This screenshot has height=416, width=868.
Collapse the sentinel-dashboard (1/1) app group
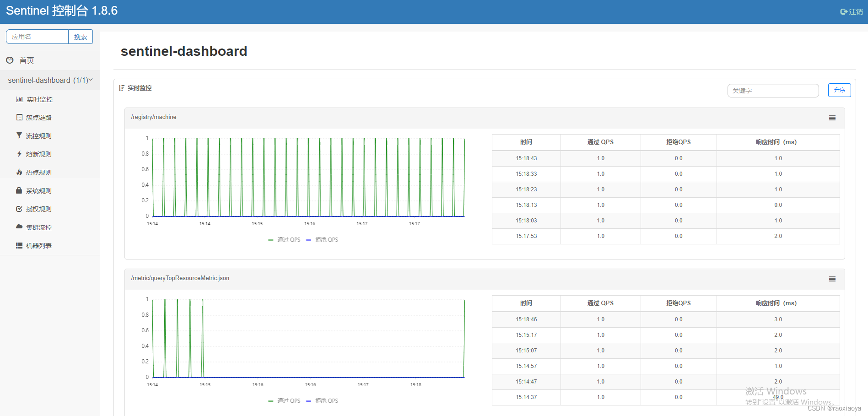pyautogui.click(x=50, y=80)
